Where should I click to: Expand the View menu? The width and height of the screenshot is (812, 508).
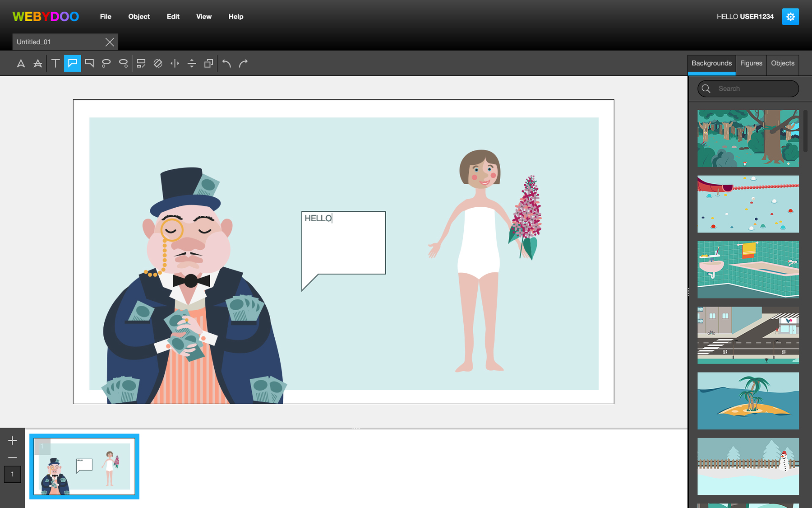[x=203, y=17]
